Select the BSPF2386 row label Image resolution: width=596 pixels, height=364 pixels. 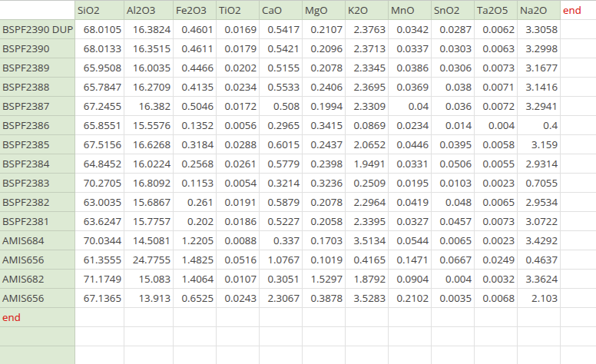[37, 125]
